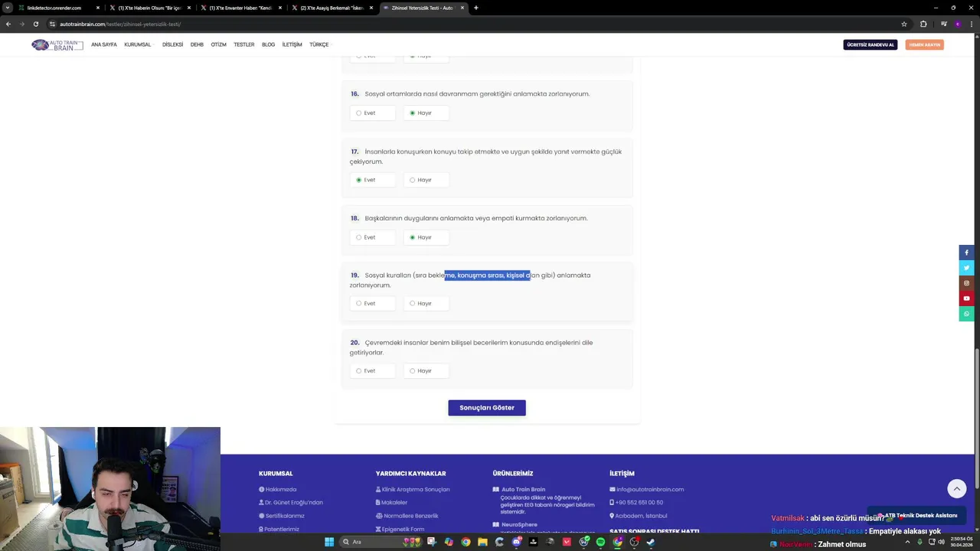Go back using the browser back arrow
The height and width of the screenshot is (551, 980).
[8, 24]
